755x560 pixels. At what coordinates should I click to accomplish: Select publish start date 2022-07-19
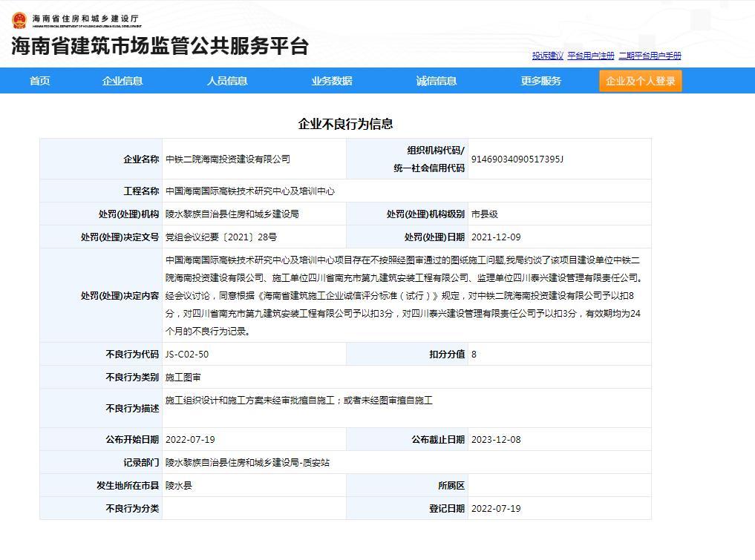[x=190, y=439]
